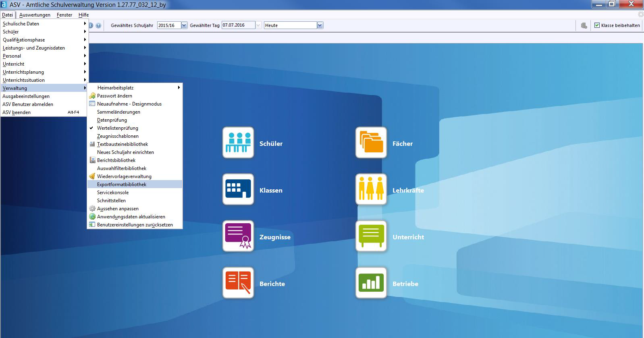Open the Auswertungen menu

pyautogui.click(x=35, y=15)
